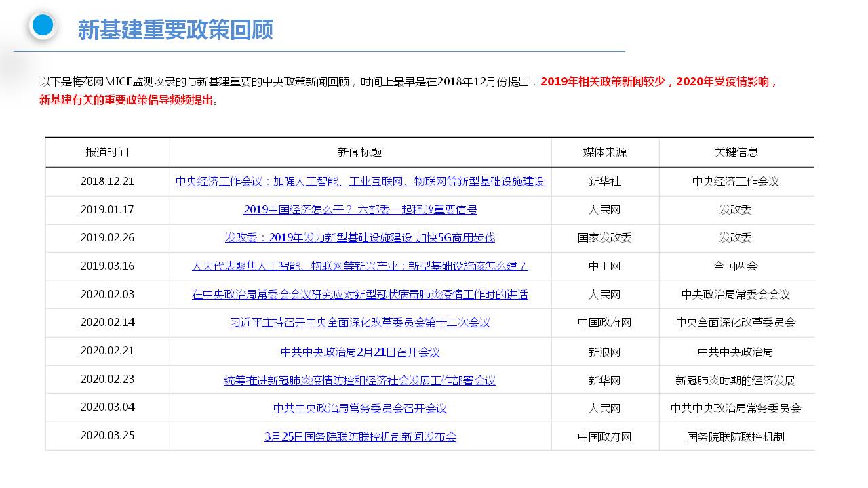
Task: Open the 中共中央政治局2月21日召开会议 link
Action: coord(360,352)
